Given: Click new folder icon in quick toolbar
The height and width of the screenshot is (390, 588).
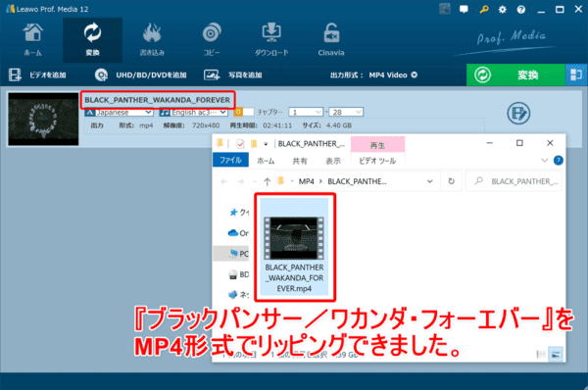Looking at the screenshot, I should coord(254,144).
